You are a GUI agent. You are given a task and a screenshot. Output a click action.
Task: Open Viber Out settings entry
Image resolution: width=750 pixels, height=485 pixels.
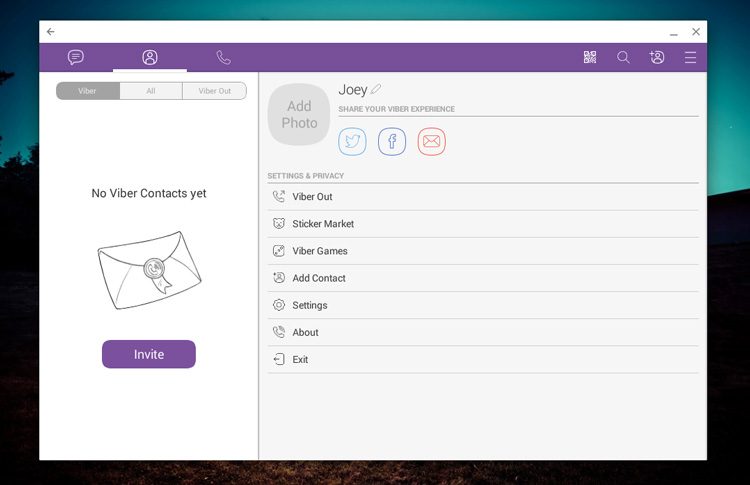[x=312, y=197]
